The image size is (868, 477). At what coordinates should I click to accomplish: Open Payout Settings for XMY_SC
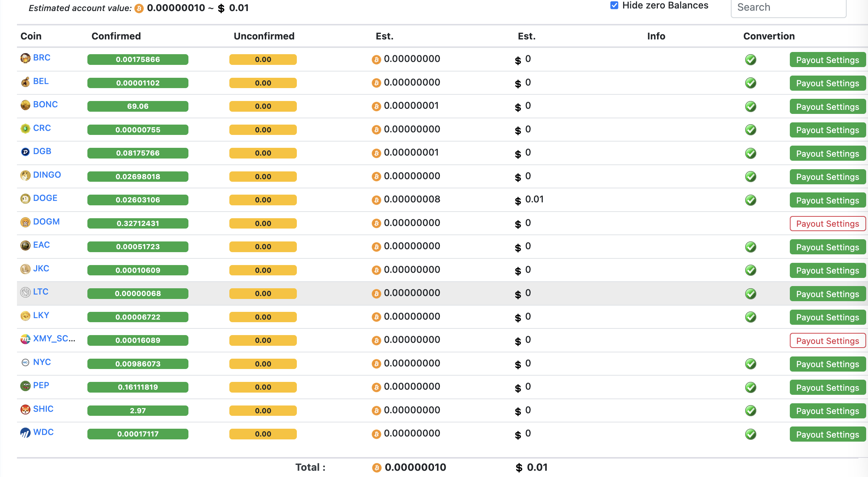[827, 341]
